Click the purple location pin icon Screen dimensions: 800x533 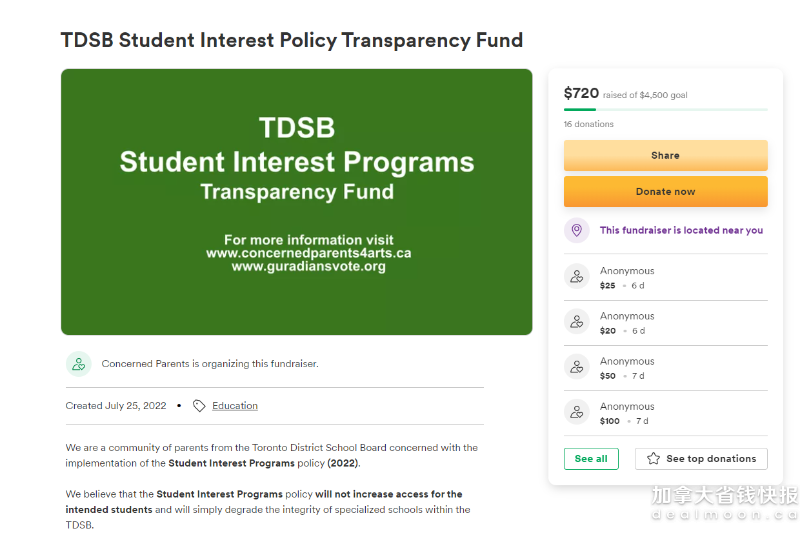coord(577,231)
